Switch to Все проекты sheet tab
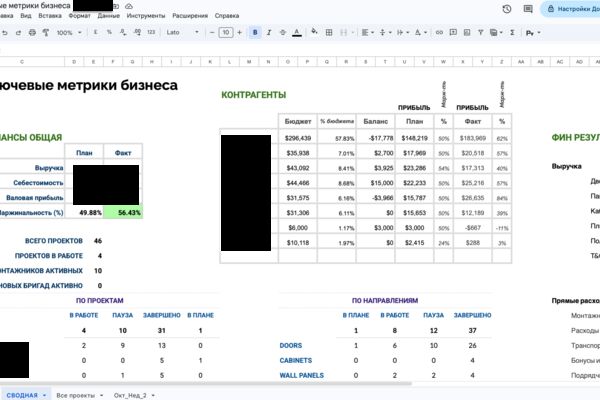This screenshot has width=600, height=400. coord(75,395)
